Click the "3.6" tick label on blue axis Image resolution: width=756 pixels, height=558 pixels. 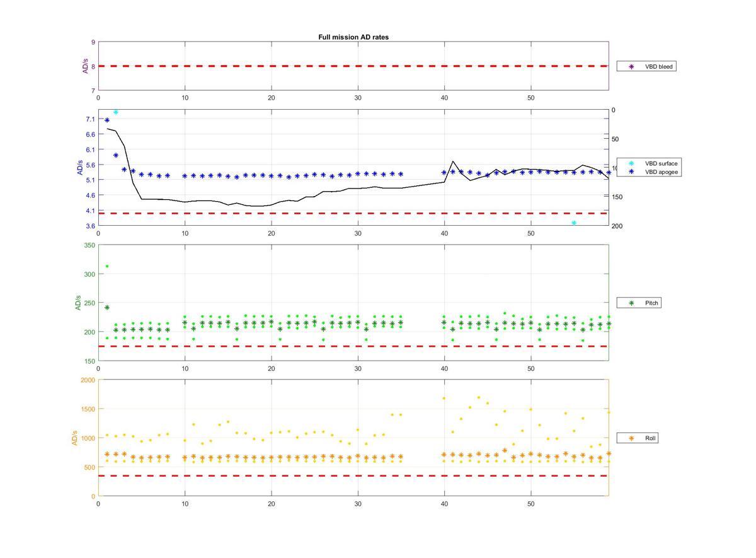pos(91,226)
